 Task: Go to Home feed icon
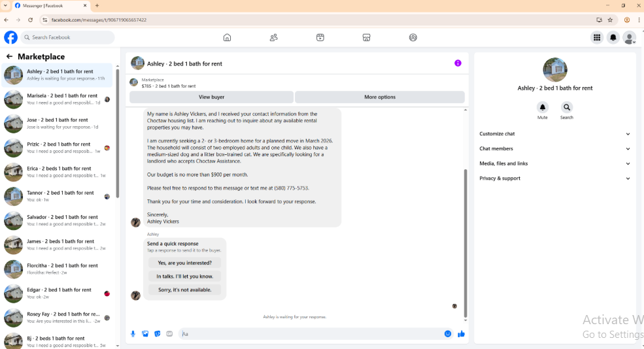click(x=227, y=37)
